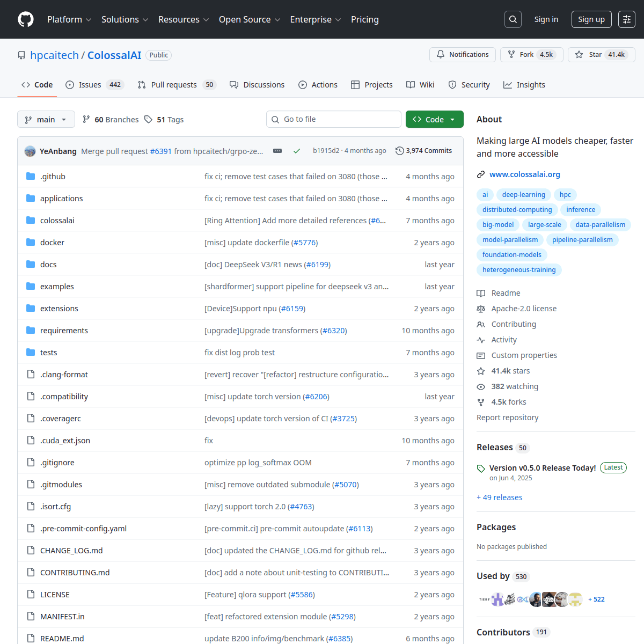The image size is (644, 644).
Task: Click the Sign in link
Action: coord(546,19)
